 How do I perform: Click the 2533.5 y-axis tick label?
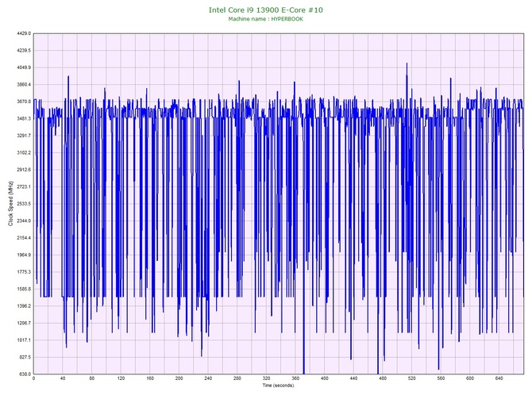pyautogui.click(x=24, y=204)
